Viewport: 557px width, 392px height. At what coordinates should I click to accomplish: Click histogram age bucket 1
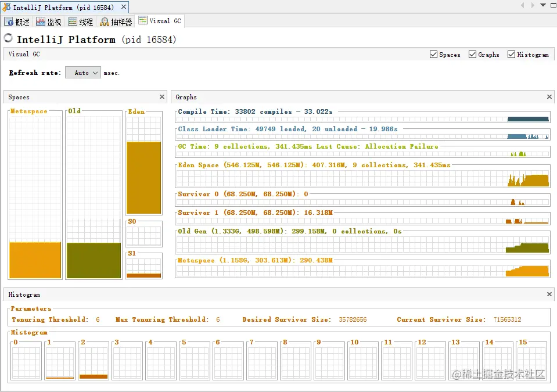click(x=60, y=362)
